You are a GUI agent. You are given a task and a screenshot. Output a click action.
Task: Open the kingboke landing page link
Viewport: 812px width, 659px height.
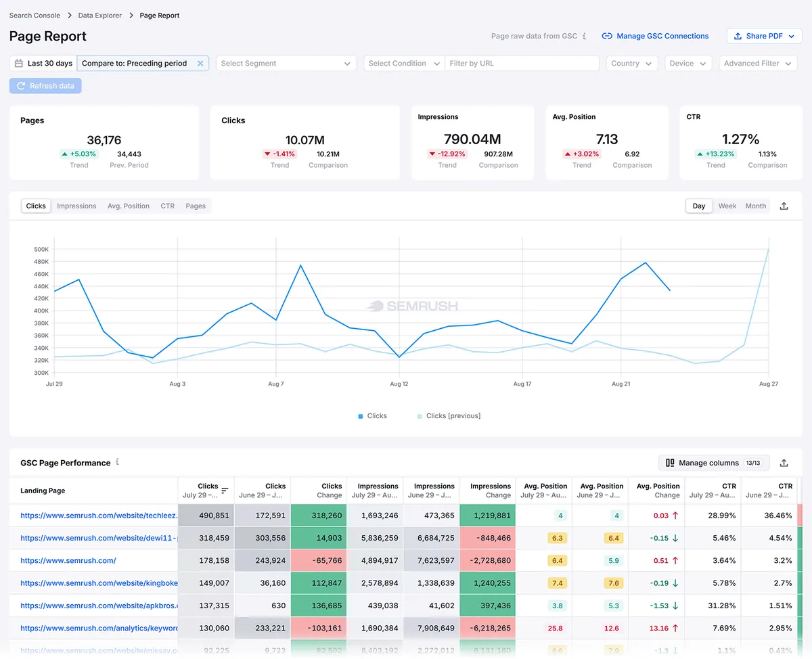(99, 583)
